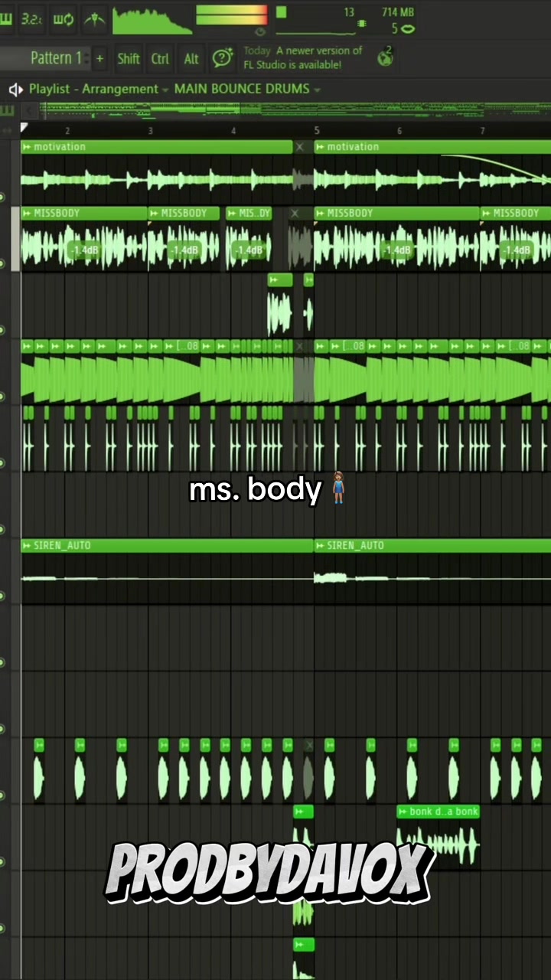This screenshot has height=980, width=551.
Task: Open the online news globe icon
Action: pyautogui.click(x=385, y=56)
